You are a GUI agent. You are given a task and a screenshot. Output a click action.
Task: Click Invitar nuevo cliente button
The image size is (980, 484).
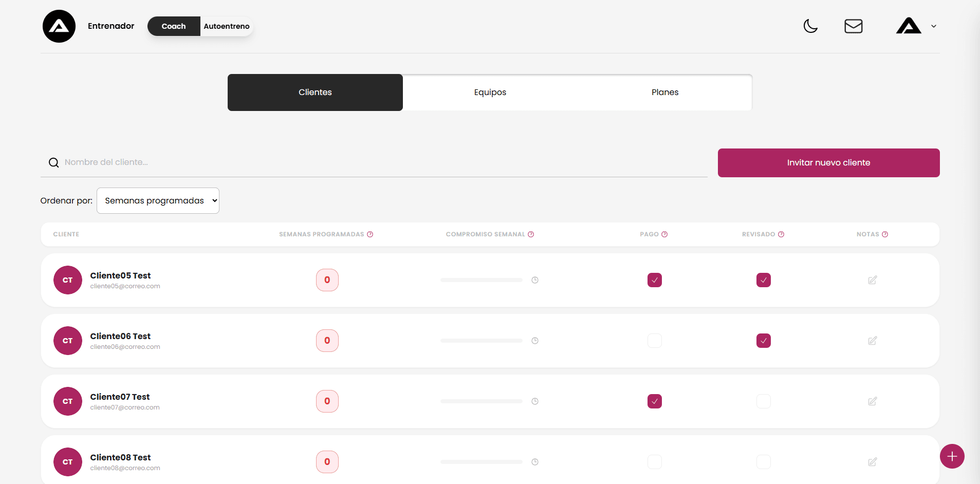[828, 163]
